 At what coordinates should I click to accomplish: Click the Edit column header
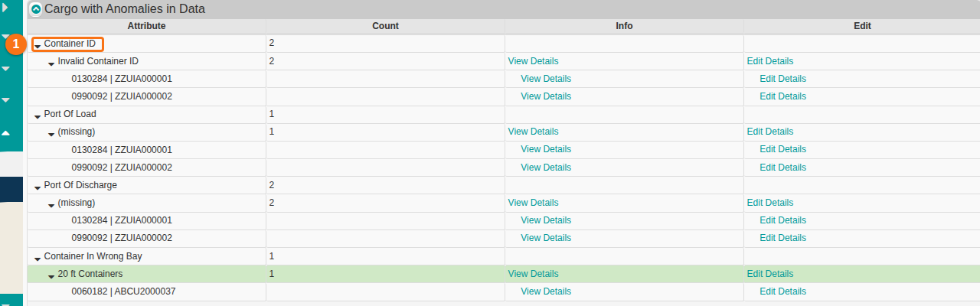coord(862,26)
